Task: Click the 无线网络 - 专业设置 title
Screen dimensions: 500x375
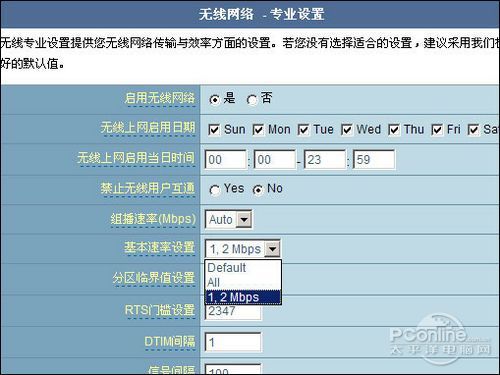Action: (262, 14)
